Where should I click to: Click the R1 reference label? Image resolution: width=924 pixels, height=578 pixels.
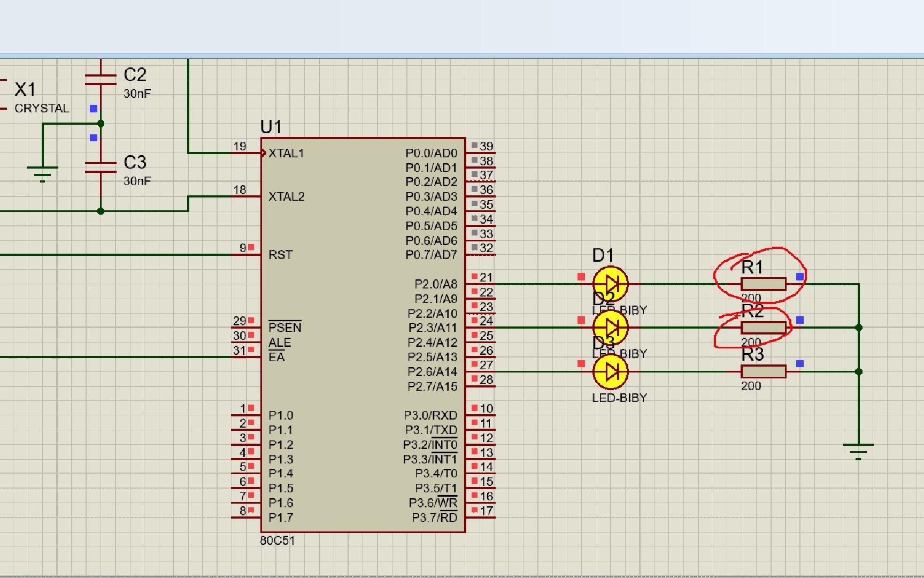[x=752, y=267]
